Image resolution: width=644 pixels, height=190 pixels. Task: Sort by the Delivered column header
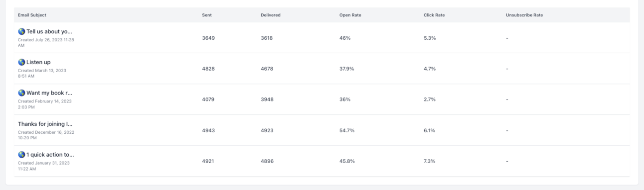click(271, 15)
